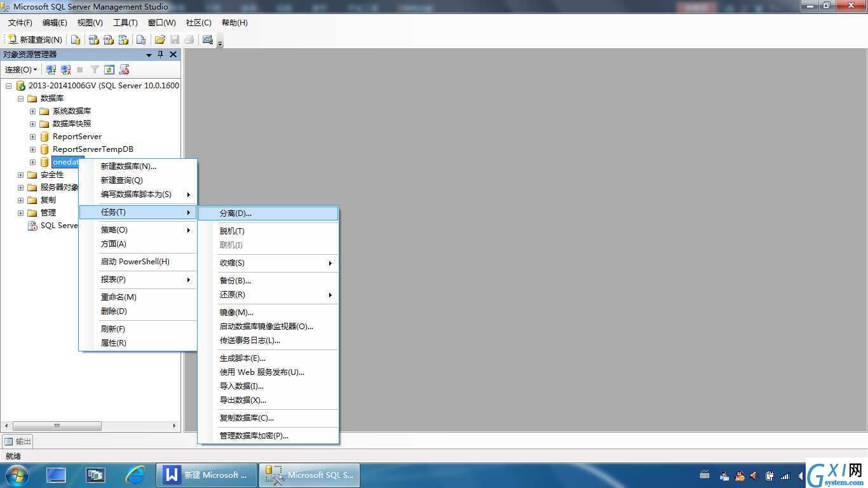Choose 重命名(M) from context menu

138,297
